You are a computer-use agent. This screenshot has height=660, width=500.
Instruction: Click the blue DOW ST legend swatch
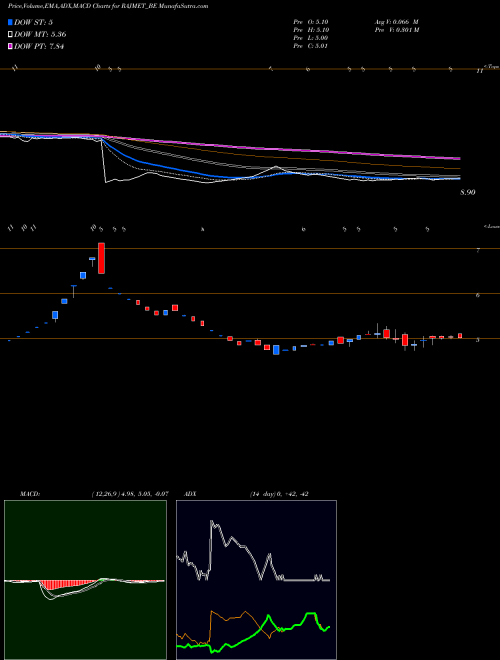coord(10,22)
